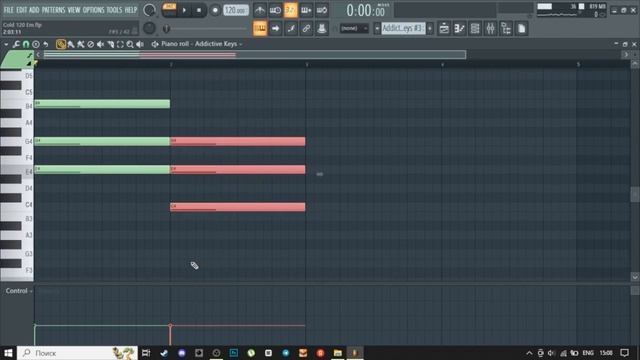Toggle typing keyboard to piano icon
The height and width of the screenshot is (360, 640).
[260, 28]
